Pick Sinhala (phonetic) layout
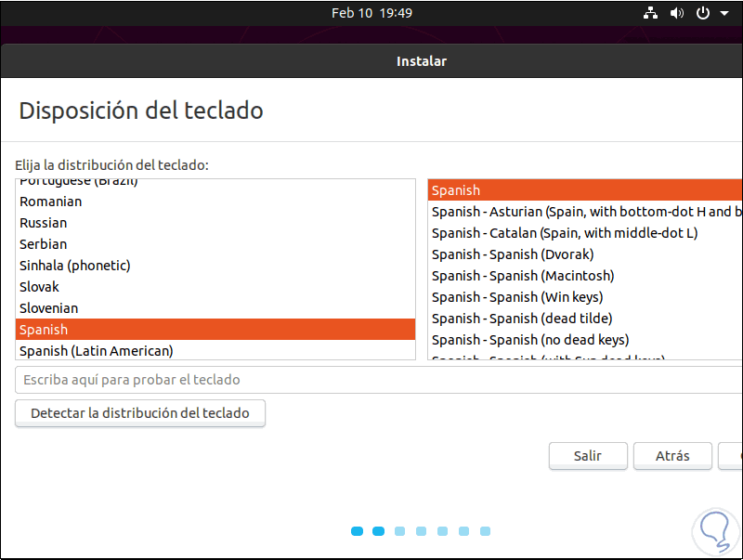743x560 pixels. [x=75, y=266]
